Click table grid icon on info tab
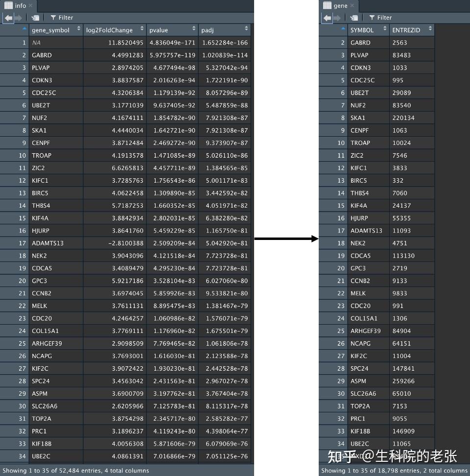The width and height of the screenshot is (470, 476). coord(8,5)
